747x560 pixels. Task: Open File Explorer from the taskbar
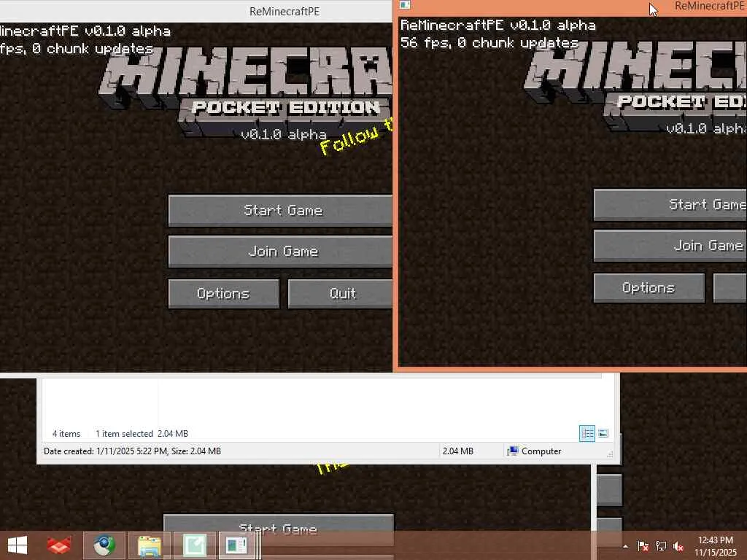tap(149, 545)
